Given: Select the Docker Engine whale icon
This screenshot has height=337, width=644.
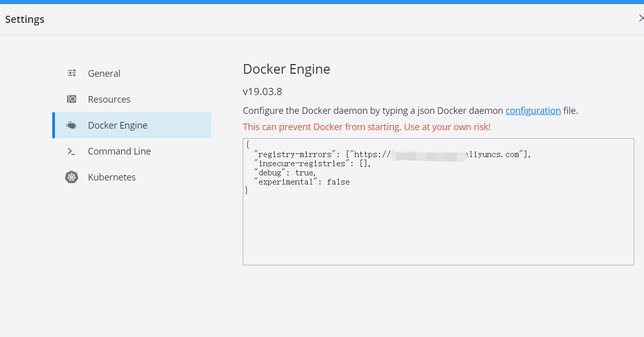Looking at the screenshot, I should (71, 125).
